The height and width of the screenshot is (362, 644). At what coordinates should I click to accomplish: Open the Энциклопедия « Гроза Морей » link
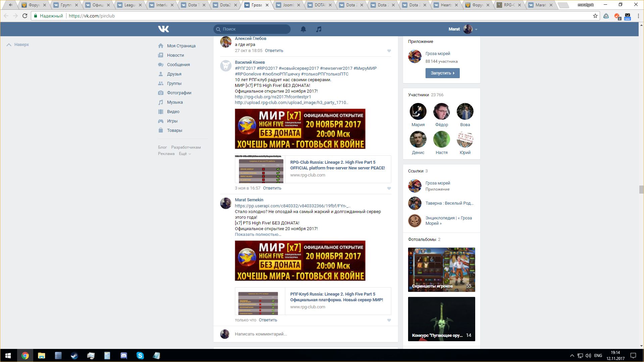pyautogui.click(x=449, y=221)
